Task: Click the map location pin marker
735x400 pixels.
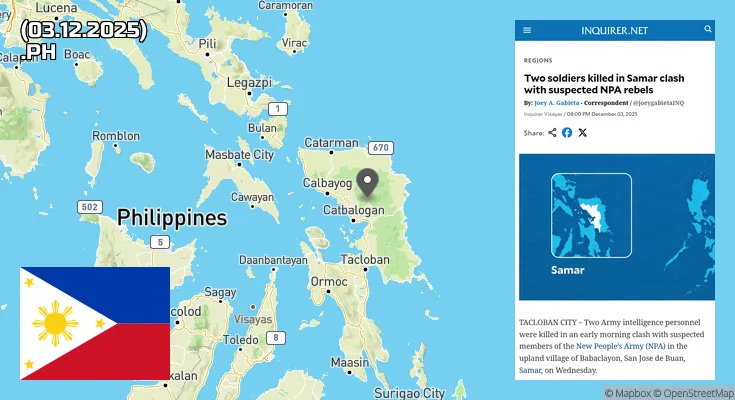Action: tap(368, 183)
